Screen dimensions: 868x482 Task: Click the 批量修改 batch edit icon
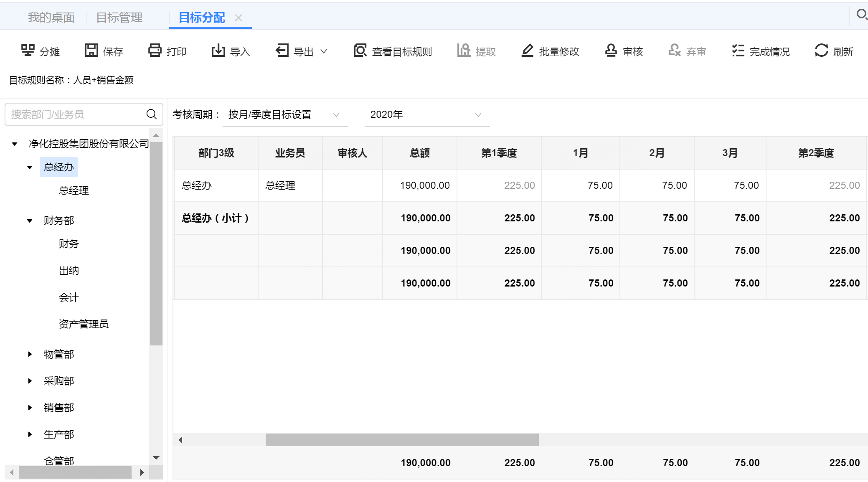pyautogui.click(x=527, y=51)
